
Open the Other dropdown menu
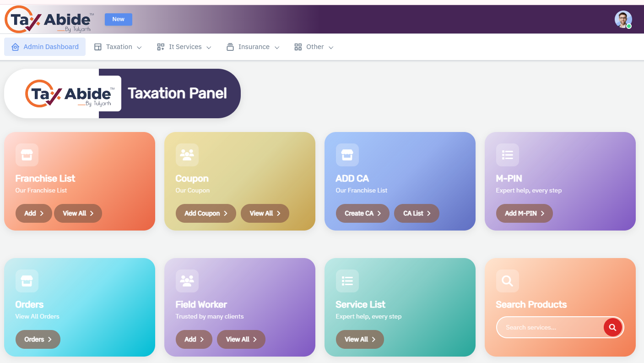click(x=314, y=47)
